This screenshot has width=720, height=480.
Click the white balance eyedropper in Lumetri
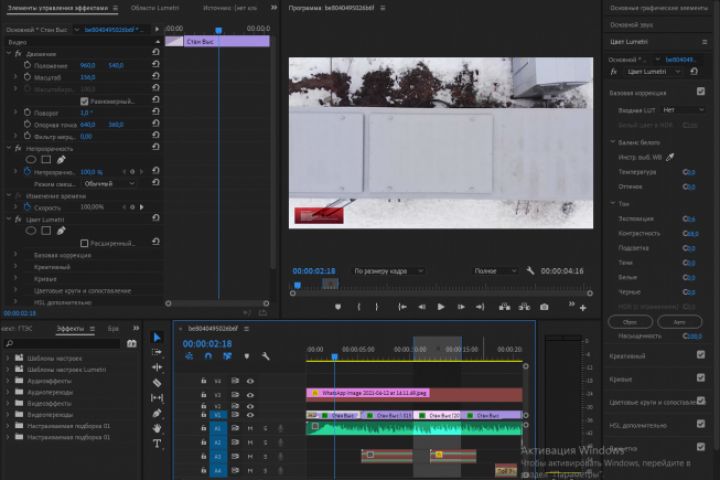pyautogui.click(x=671, y=157)
